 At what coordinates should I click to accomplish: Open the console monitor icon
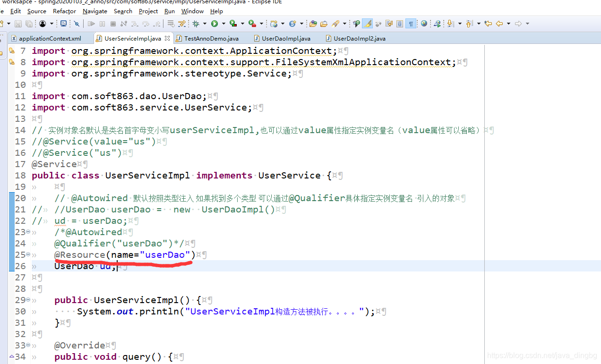63,24
